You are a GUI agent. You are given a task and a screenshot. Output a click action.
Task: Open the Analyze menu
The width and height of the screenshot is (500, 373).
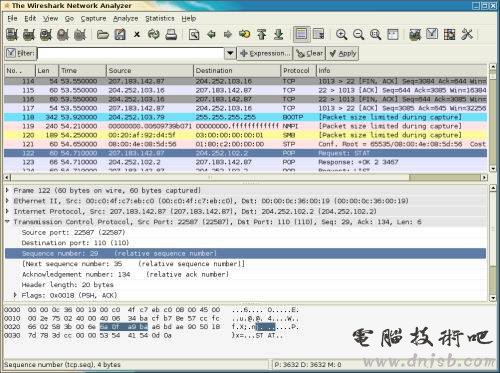coord(125,18)
